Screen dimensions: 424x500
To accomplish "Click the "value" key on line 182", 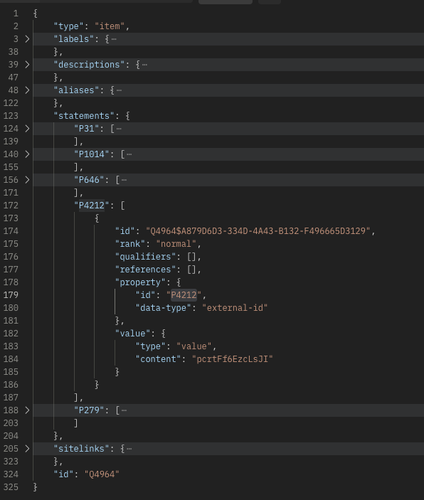I will (x=133, y=334).
